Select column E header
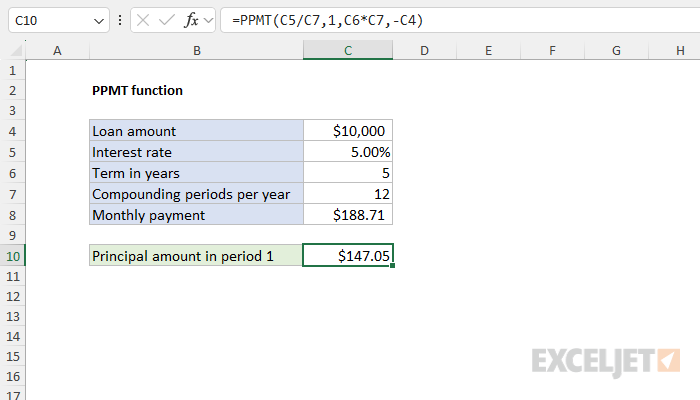The width and height of the screenshot is (700, 400). [x=488, y=50]
